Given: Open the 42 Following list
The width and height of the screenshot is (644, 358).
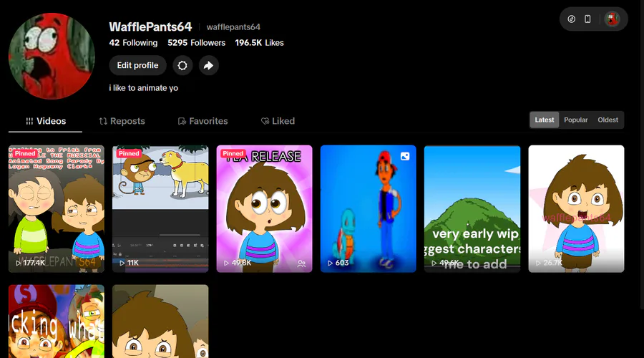Looking at the screenshot, I should tap(133, 43).
